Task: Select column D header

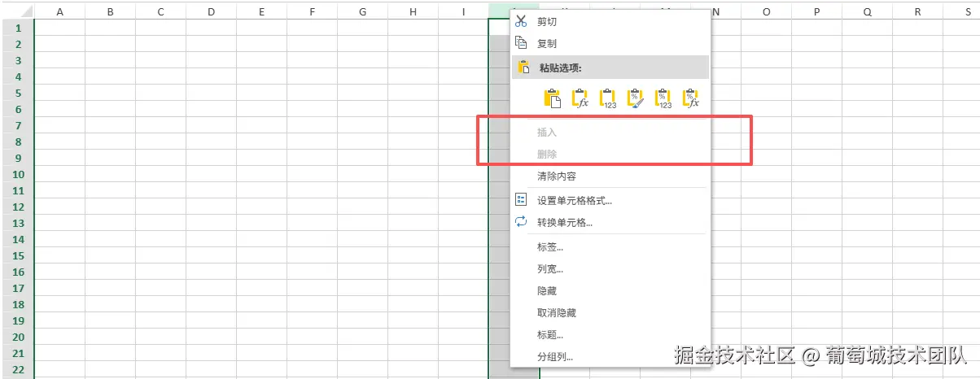Action: click(211, 11)
